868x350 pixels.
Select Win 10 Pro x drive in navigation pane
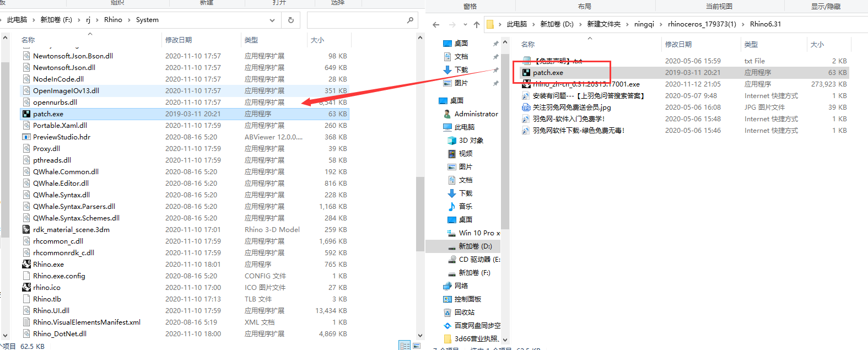pos(473,233)
